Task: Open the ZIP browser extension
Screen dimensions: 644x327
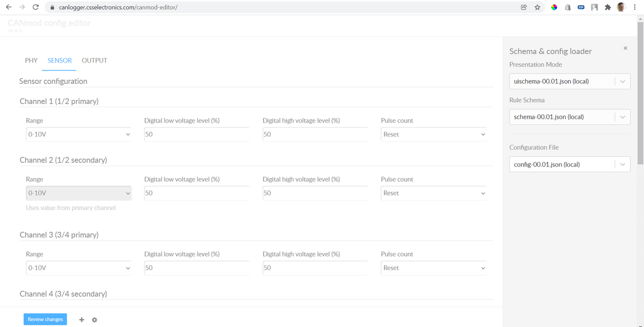Action: (x=581, y=7)
